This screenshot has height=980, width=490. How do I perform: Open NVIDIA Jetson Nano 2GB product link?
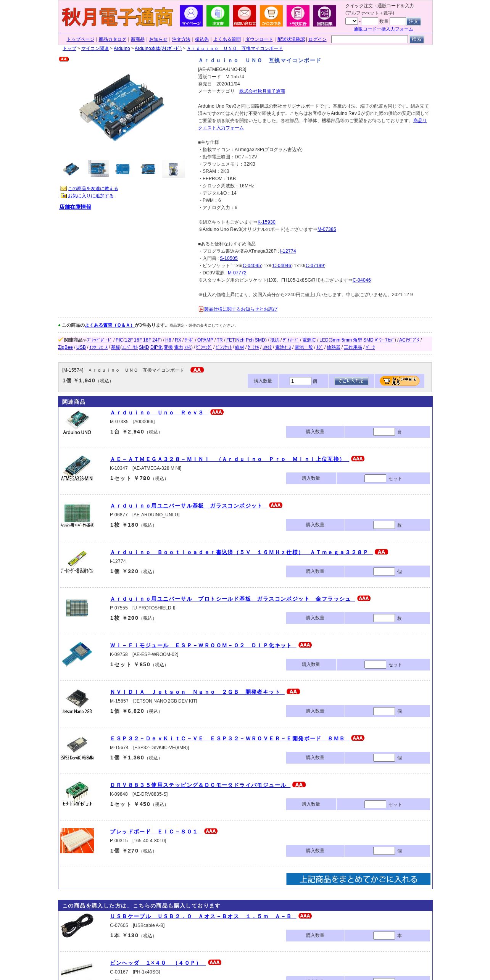[x=197, y=692]
